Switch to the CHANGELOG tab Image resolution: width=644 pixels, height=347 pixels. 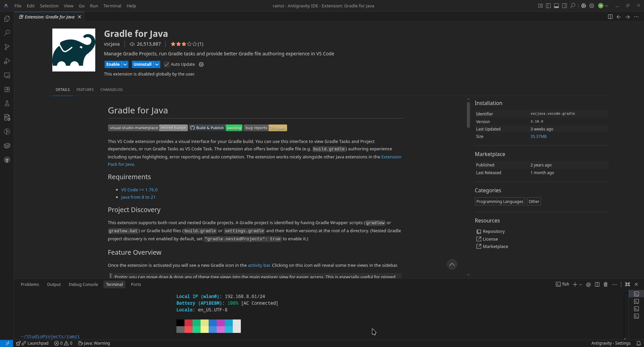(111, 90)
